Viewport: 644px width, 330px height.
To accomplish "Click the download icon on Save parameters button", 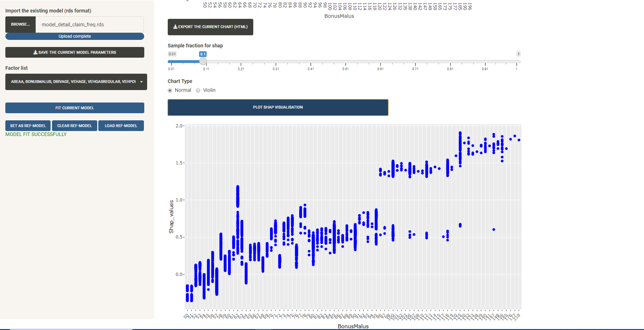I will click(x=35, y=52).
